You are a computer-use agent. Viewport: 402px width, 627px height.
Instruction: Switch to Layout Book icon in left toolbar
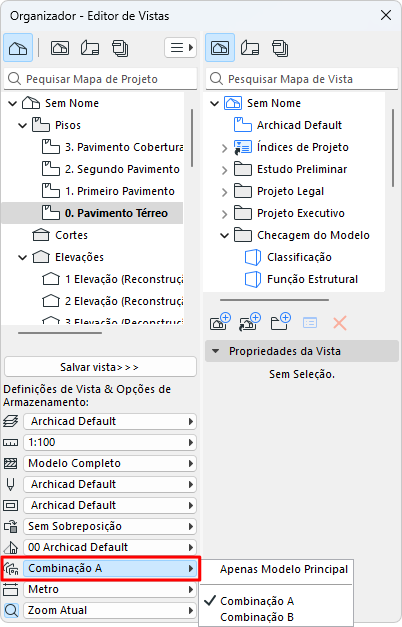tap(90, 48)
